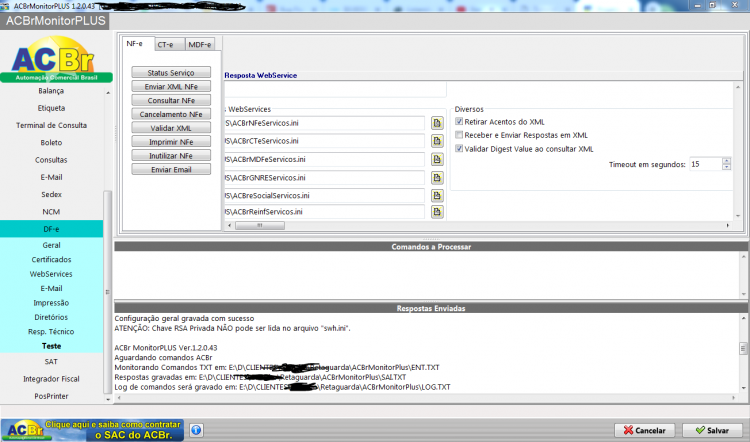The height and width of the screenshot is (442, 750).
Task: Open the PosPrinter section in sidebar
Action: (x=51, y=396)
